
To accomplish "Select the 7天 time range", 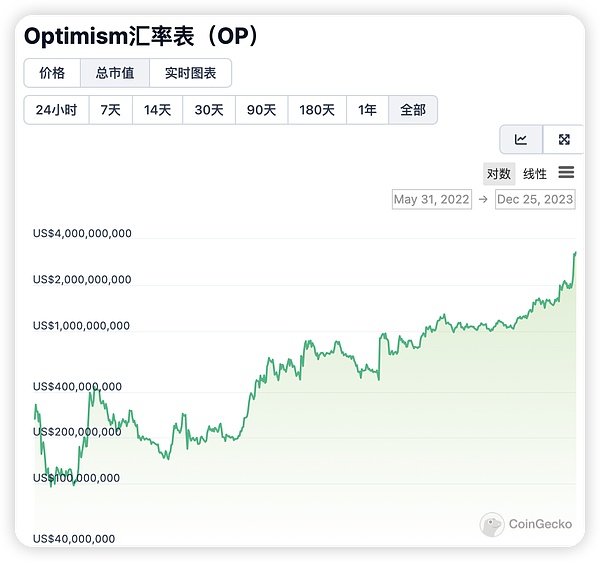I will tap(110, 110).
